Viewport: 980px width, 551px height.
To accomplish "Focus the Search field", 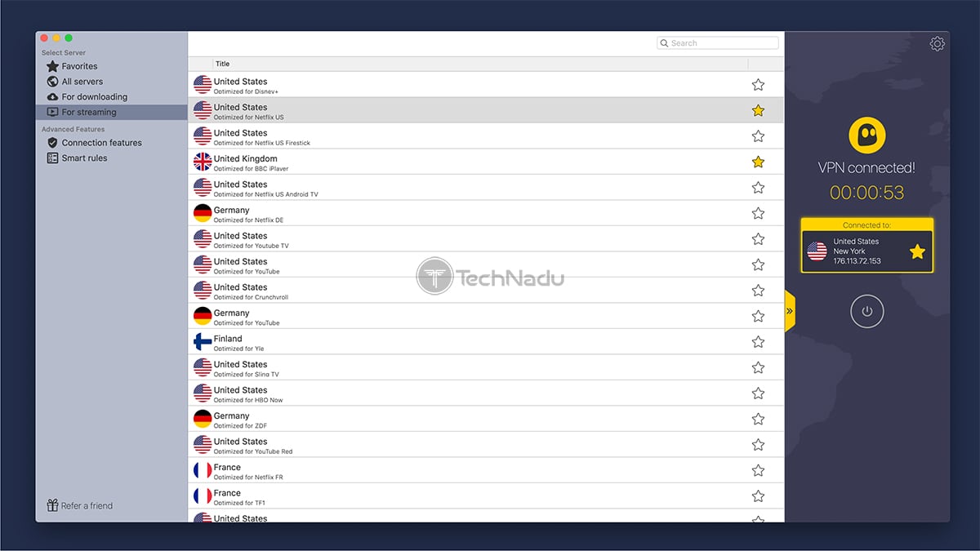I will pyautogui.click(x=718, y=43).
